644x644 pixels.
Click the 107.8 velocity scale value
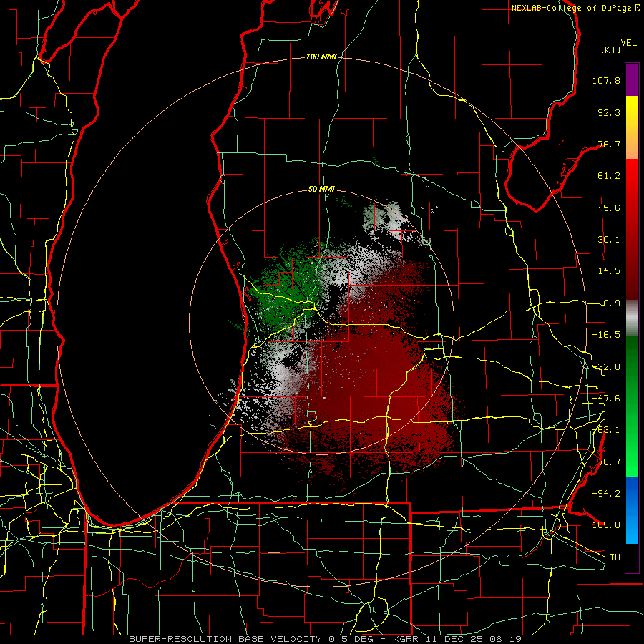[606, 80]
